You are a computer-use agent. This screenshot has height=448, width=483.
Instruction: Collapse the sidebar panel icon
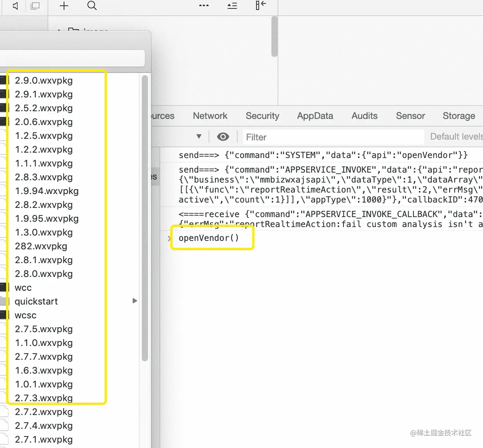[261, 5]
